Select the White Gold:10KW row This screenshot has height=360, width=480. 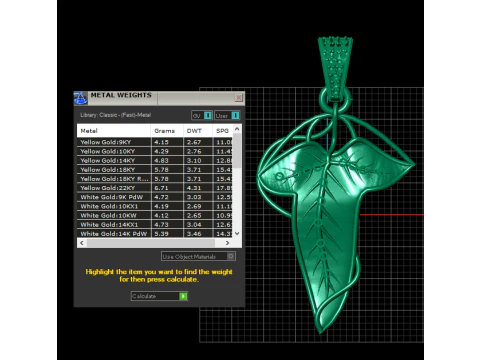(155, 215)
